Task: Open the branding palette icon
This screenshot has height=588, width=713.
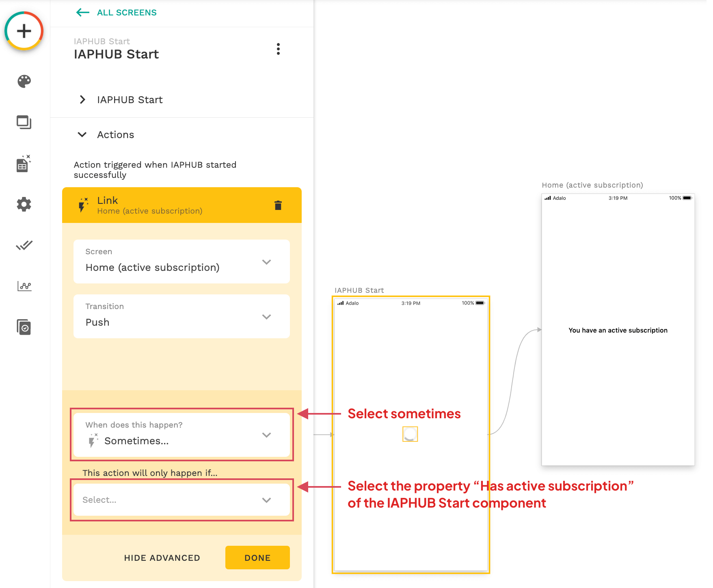Action: (x=24, y=81)
